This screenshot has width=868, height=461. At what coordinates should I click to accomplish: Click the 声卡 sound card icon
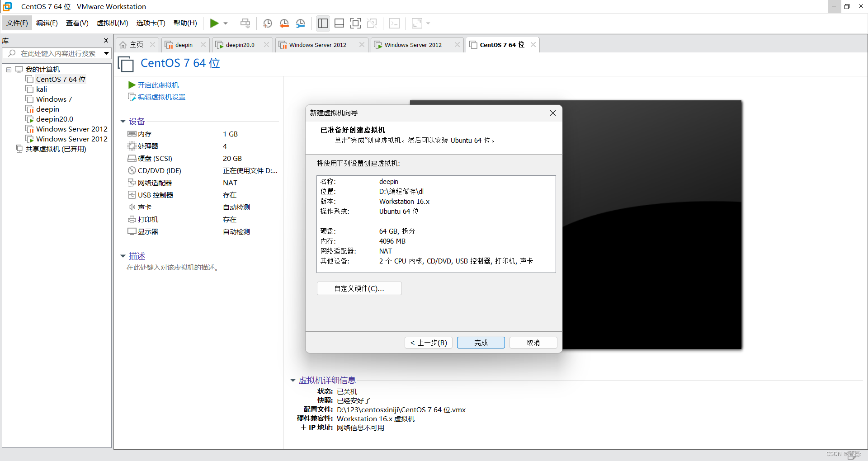[x=132, y=207]
